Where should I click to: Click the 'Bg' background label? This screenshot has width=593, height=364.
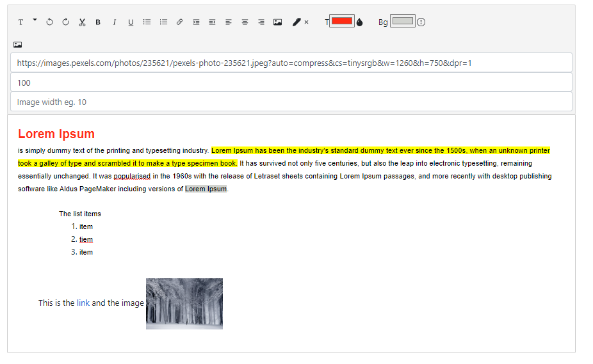click(x=383, y=22)
